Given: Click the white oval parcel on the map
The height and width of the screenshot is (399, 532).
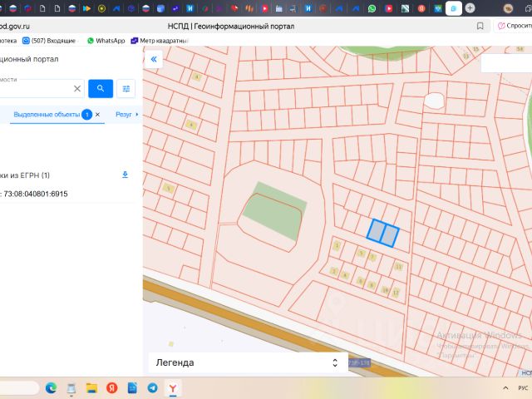Looking at the screenshot, I should pyautogui.click(x=434, y=101).
